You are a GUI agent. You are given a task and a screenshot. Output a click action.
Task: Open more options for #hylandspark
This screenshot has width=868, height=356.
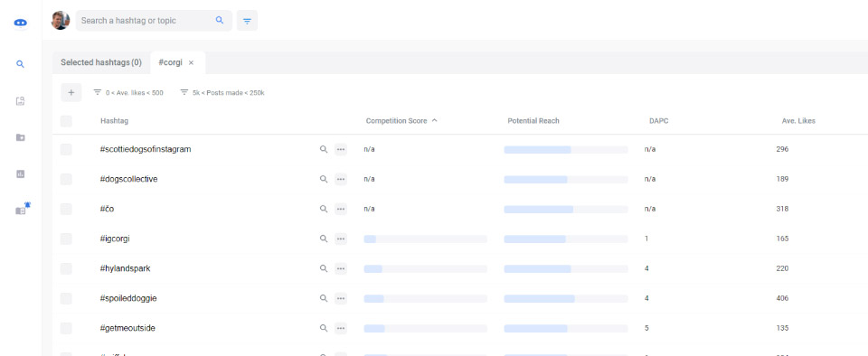(341, 268)
